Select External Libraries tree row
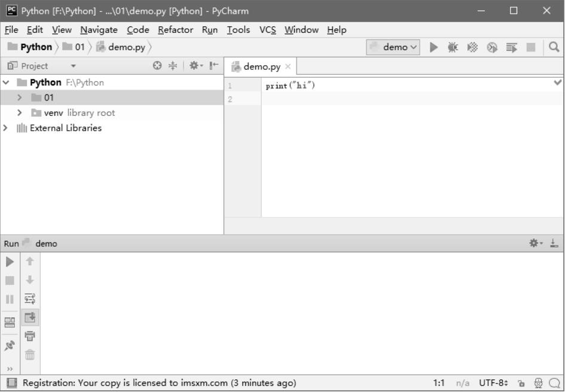565x392 pixels. tap(112, 128)
